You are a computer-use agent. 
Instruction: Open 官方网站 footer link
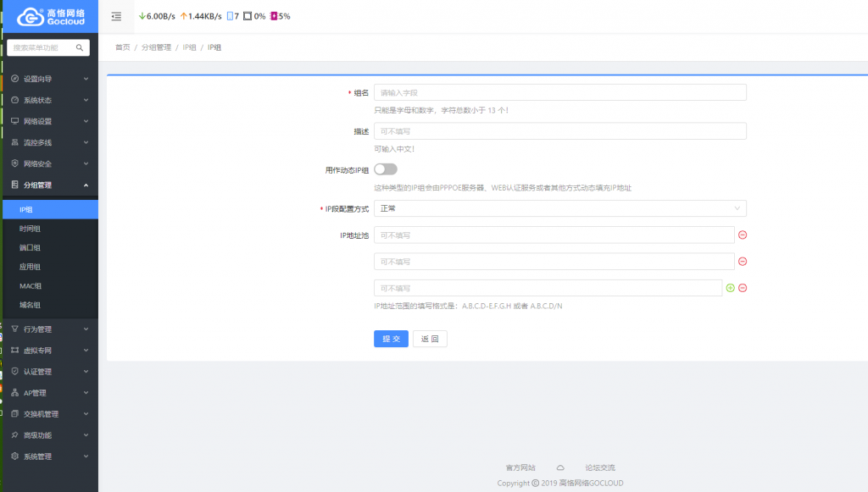click(x=520, y=467)
